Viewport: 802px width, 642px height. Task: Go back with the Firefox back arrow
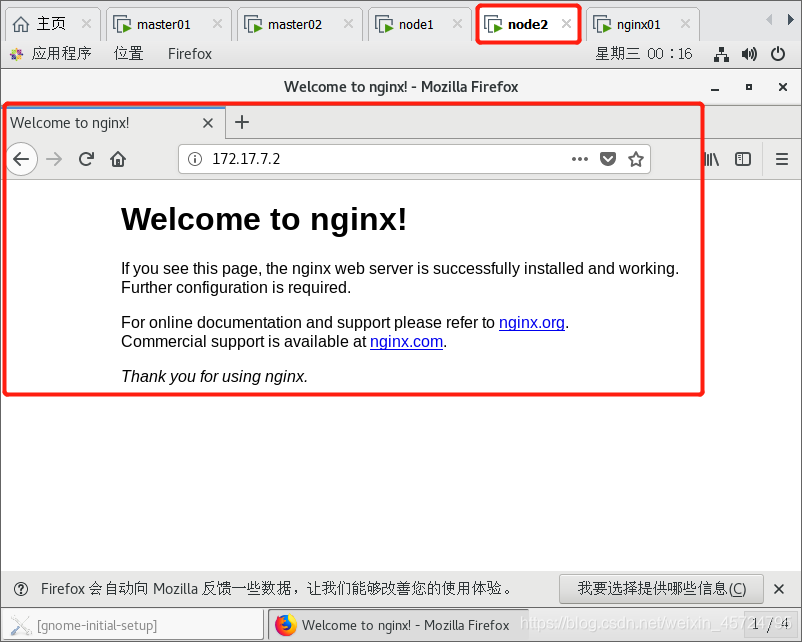tap(21, 159)
